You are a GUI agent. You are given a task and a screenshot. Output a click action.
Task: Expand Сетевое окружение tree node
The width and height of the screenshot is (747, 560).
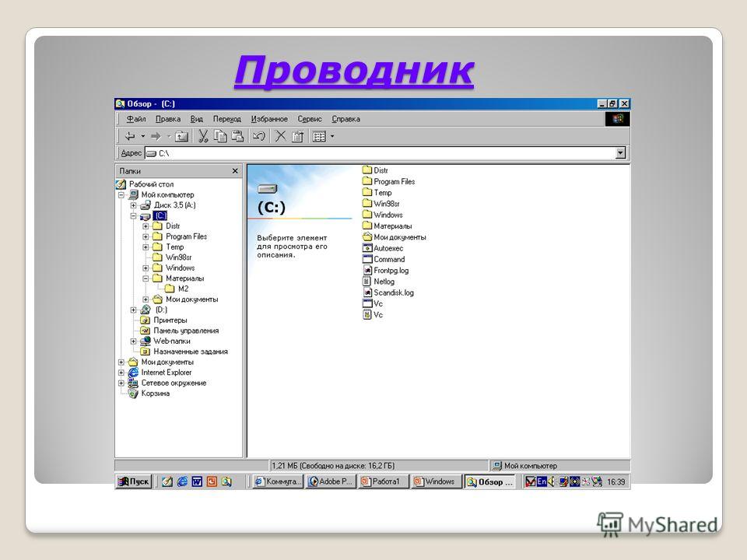[121, 383]
